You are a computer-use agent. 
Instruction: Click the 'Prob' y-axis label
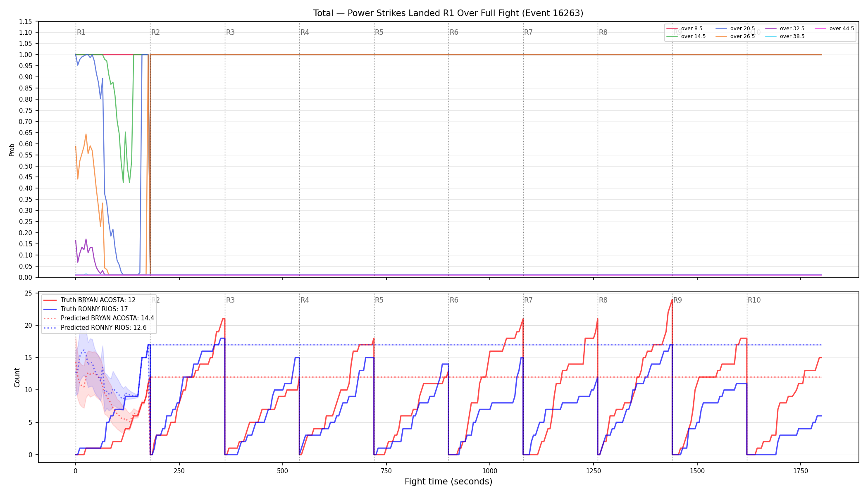click(x=12, y=150)
